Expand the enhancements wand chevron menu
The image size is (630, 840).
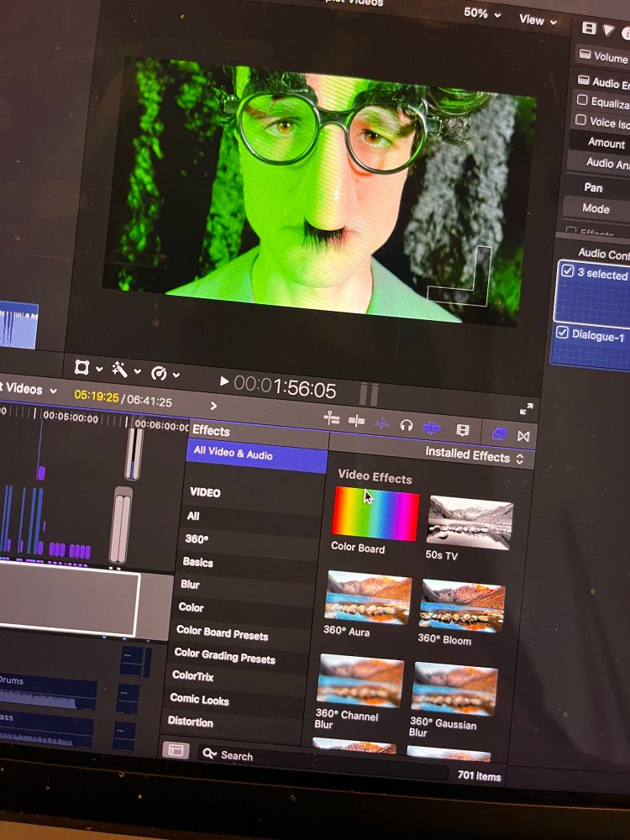137,371
